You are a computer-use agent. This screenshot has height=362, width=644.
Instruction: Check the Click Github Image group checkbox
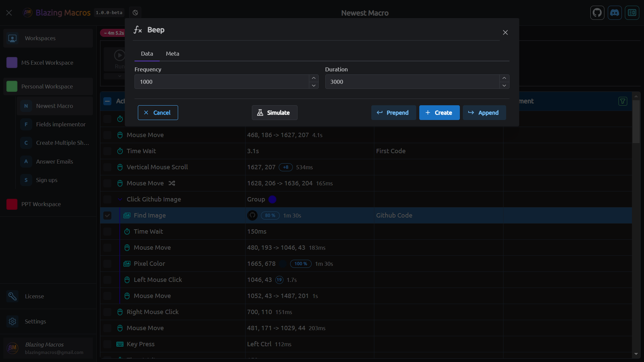pyautogui.click(x=107, y=199)
